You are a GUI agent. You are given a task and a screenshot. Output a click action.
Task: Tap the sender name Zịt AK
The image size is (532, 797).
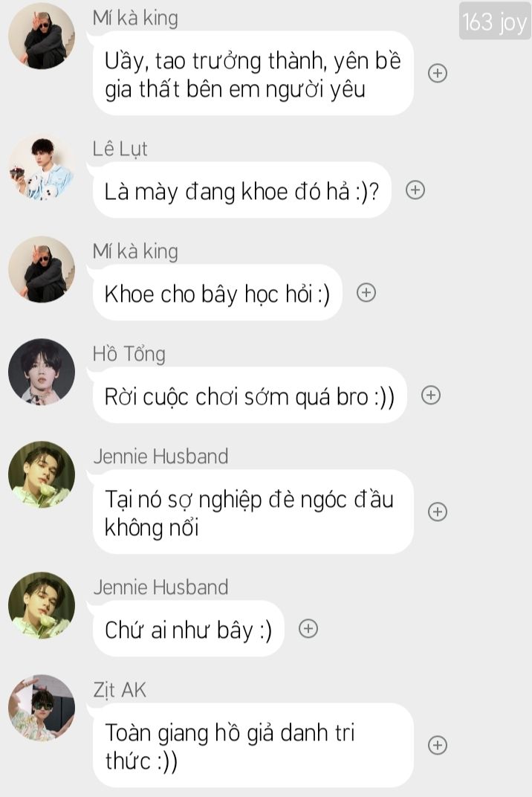[120, 690]
